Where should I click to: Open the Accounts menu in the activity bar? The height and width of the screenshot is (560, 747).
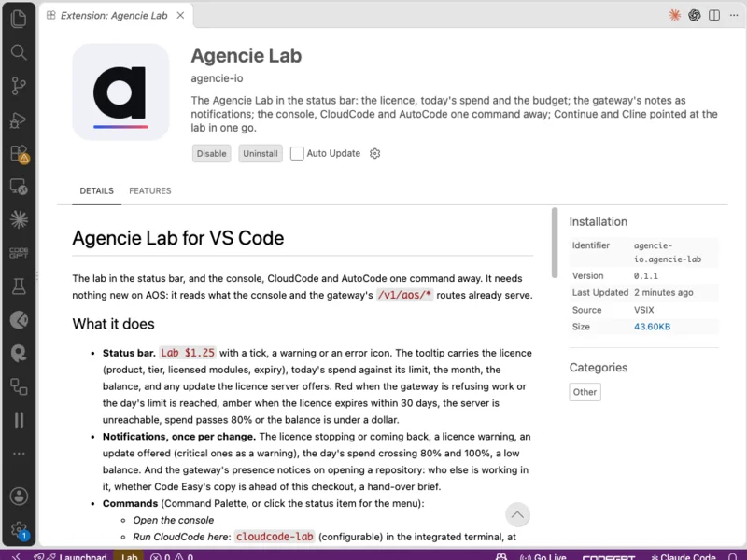pos(19,497)
